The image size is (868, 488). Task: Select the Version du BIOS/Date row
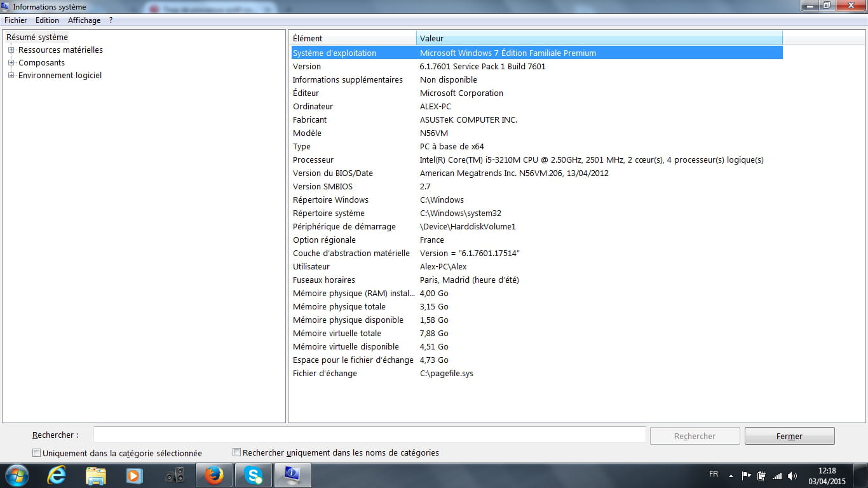536,173
